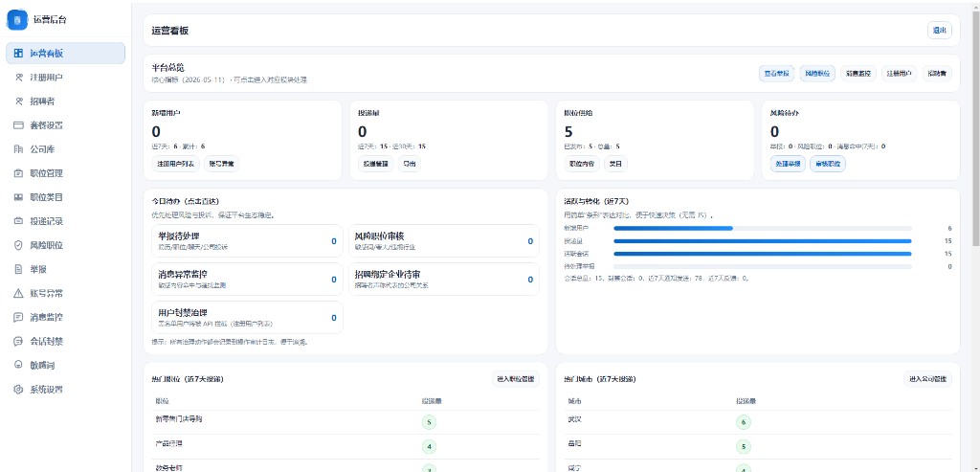The width and height of the screenshot is (980, 472).
Task: Click the 平台总览 section heading
Action: pyautogui.click(x=167, y=67)
